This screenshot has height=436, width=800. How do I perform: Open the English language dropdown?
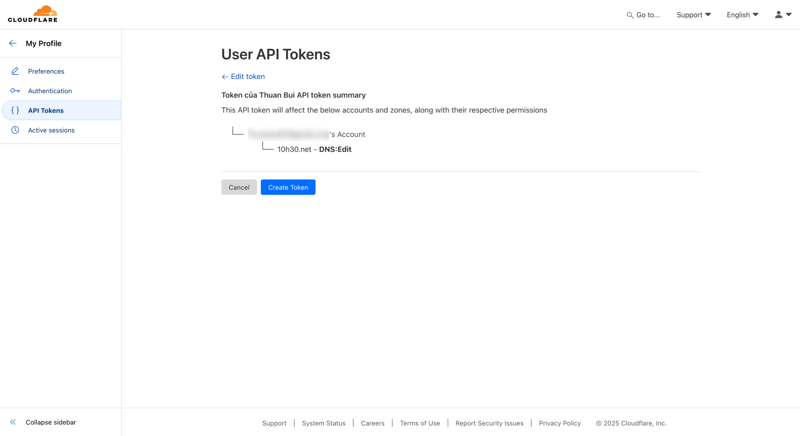742,15
